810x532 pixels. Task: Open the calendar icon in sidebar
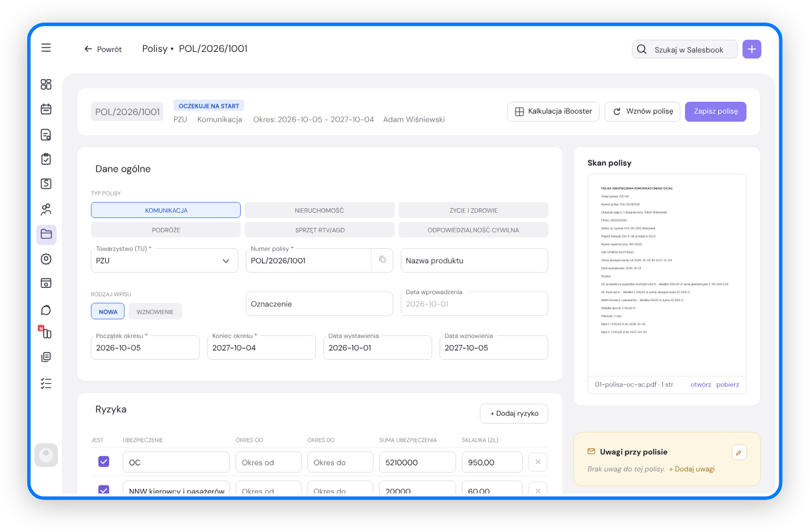pyautogui.click(x=46, y=109)
